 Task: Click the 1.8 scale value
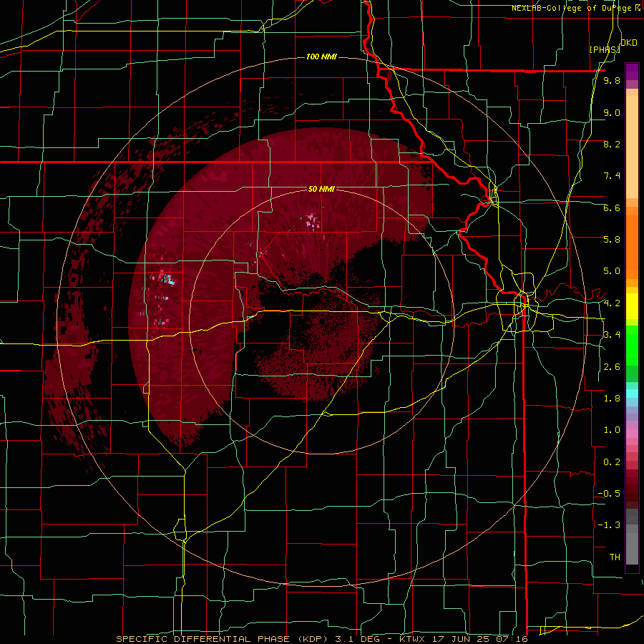tap(612, 399)
